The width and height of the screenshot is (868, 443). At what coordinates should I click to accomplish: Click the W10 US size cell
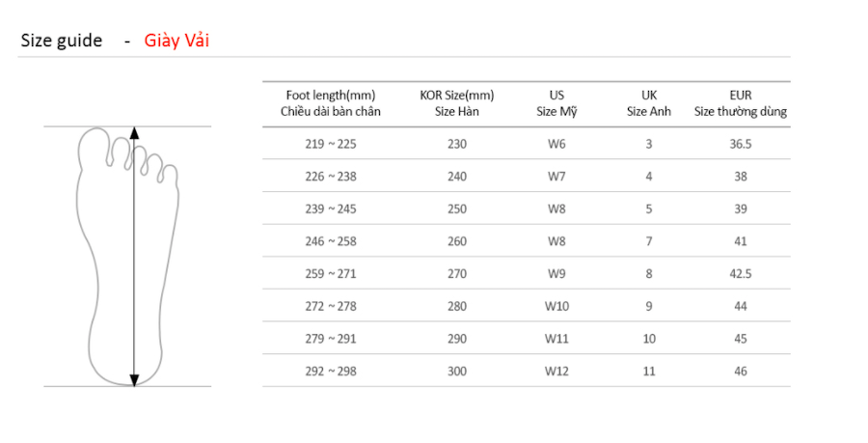pyautogui.click(x=556, y=307)
